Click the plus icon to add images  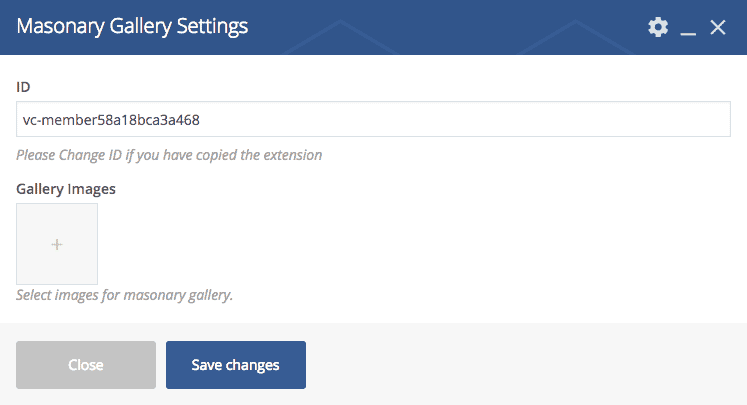[57, 244]
